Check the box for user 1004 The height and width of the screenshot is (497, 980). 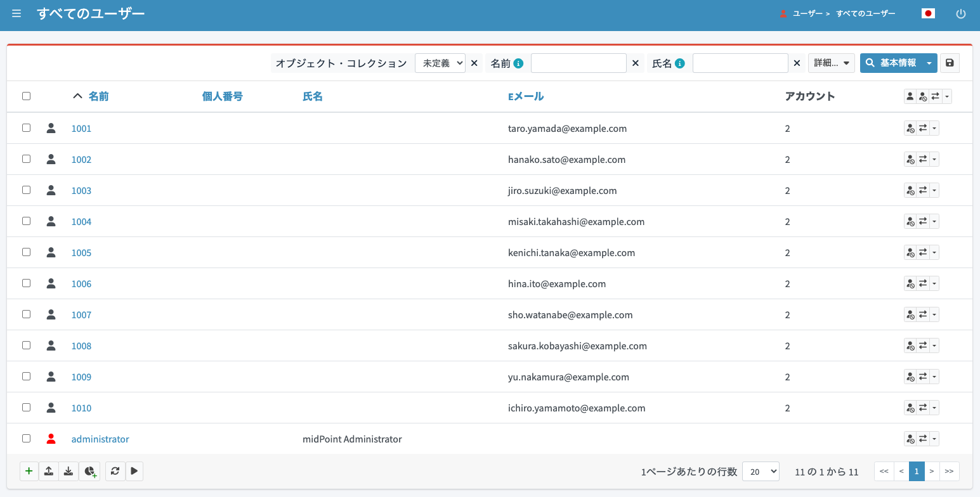26,221
